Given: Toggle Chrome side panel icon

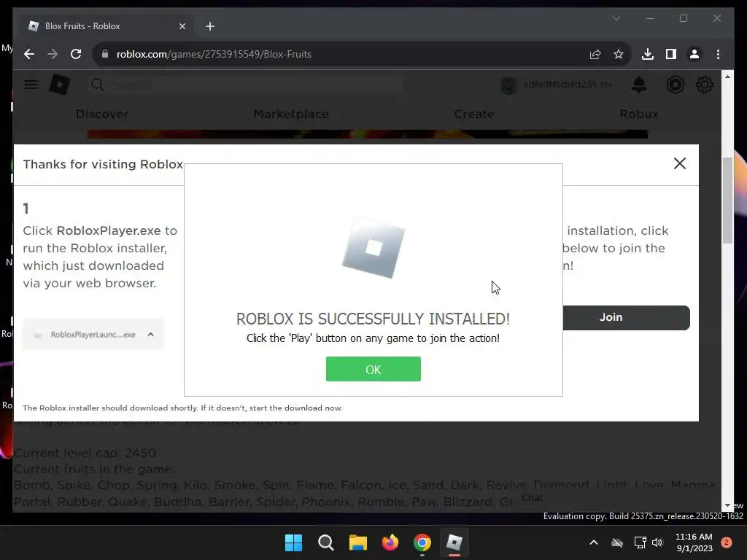Looking at the screenshot, I should click(x=671, y=54).
